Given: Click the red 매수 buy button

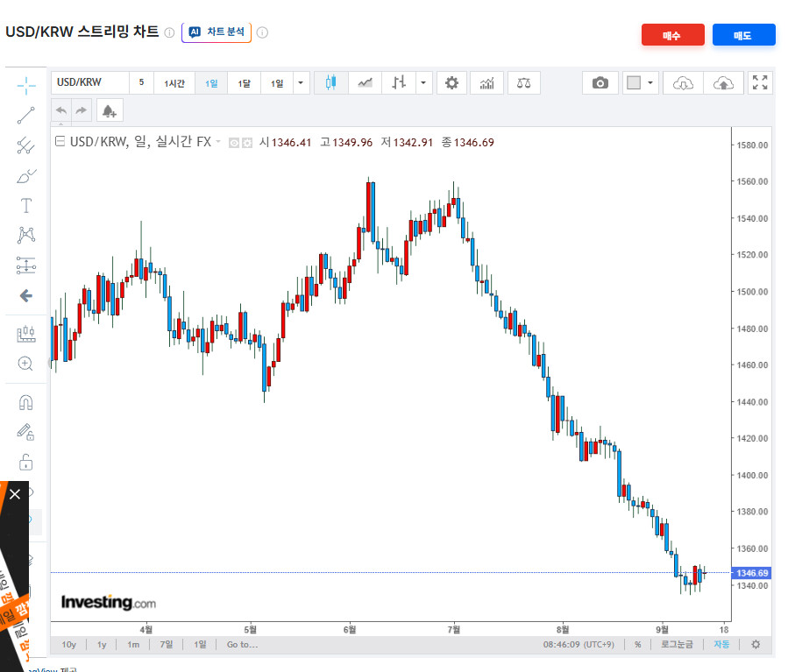Looking at the screenshot, I should 672,35.
